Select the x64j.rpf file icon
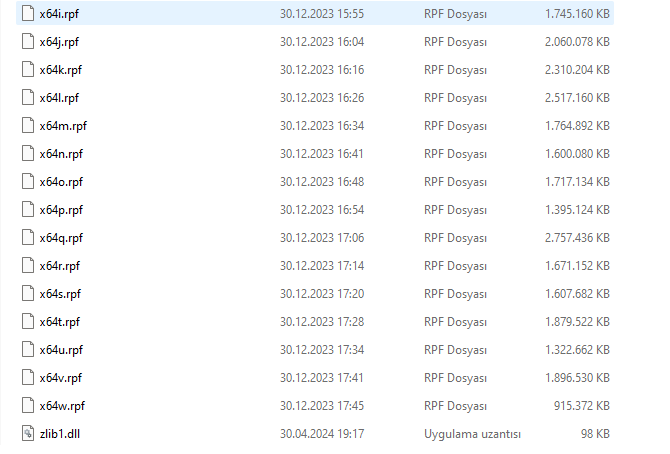This screenshot has height=454, width=670. [28, 42]
